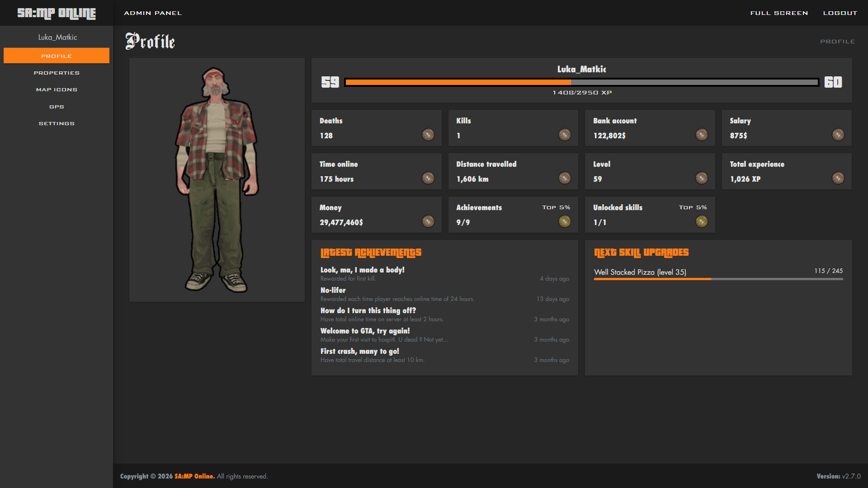Click the Kills card medal icon

click(564, 135)
